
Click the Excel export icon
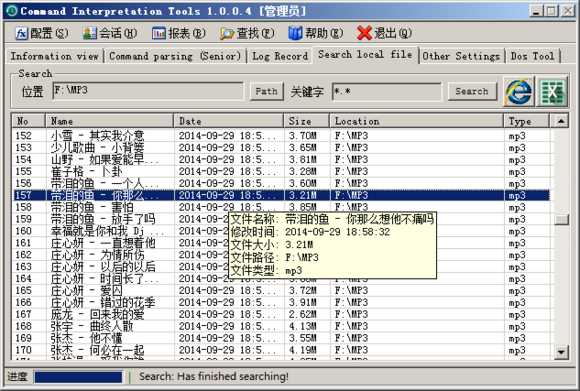[552, 91]
